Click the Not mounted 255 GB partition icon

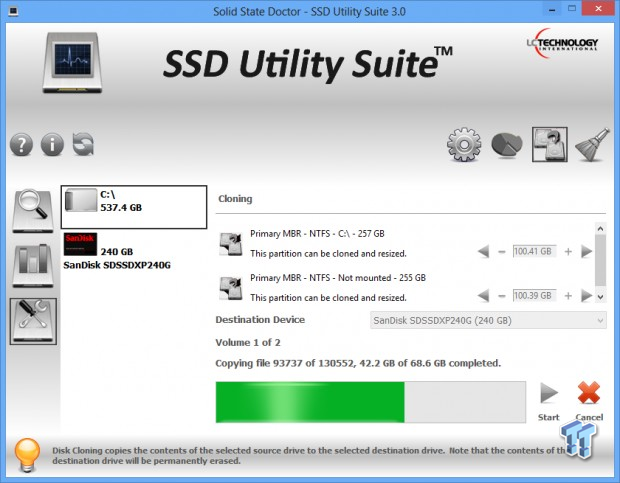point(231,288)
